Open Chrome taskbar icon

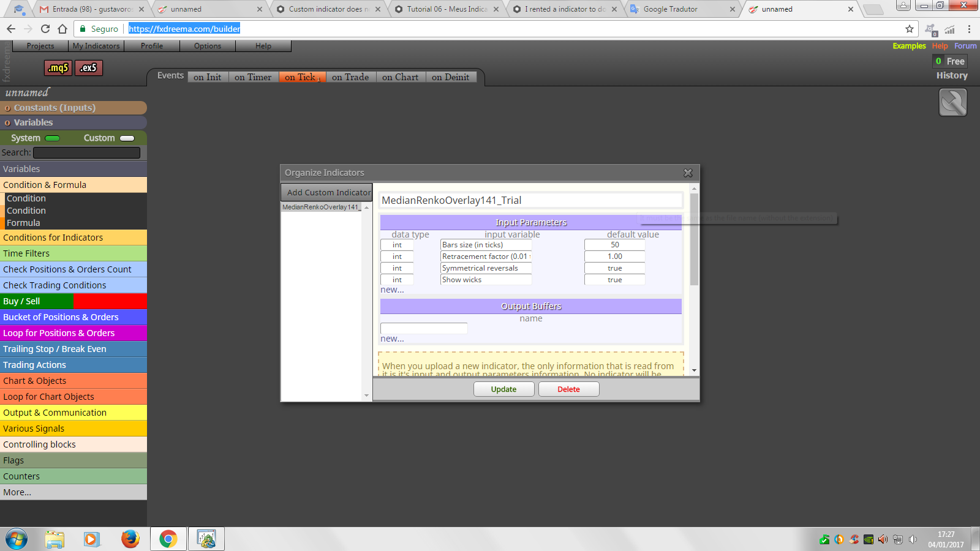coord(168,539)
